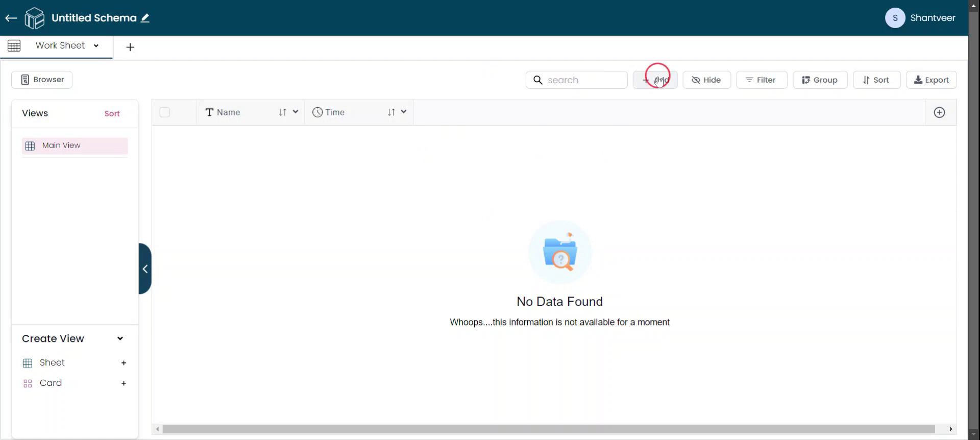
Task: Collapse the sidebar with the chevron handle
Action: pos(145,269)
